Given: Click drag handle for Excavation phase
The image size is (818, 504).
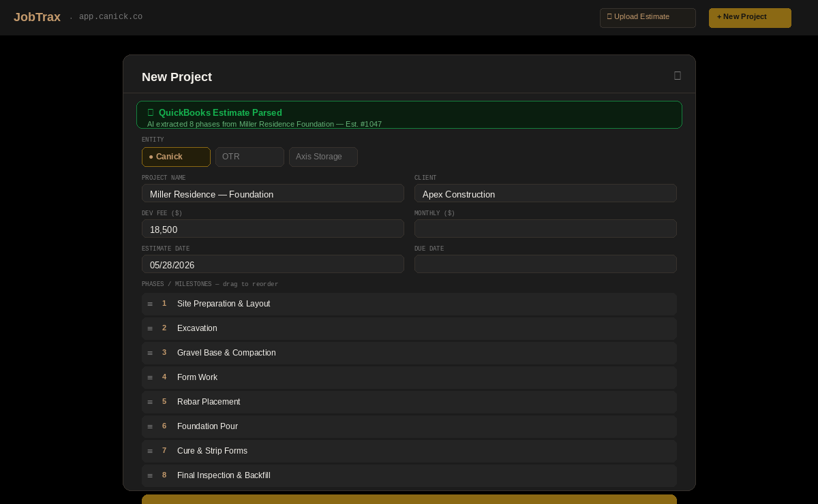Looking at the screenshot, I should (150, 328).
